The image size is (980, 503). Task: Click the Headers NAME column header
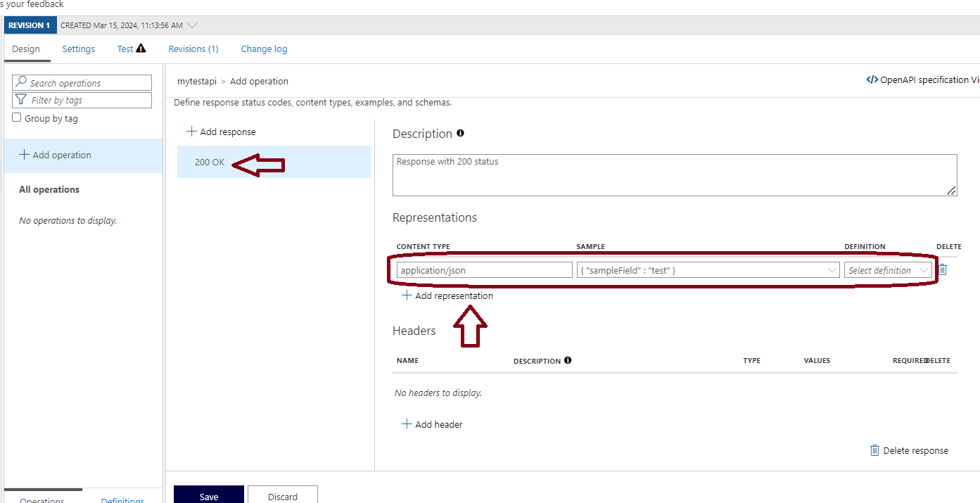[x=407, y=360]
